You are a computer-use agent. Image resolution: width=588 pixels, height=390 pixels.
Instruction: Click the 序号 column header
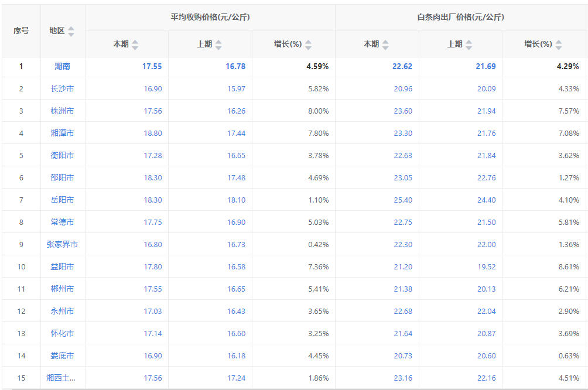point(21,31)
